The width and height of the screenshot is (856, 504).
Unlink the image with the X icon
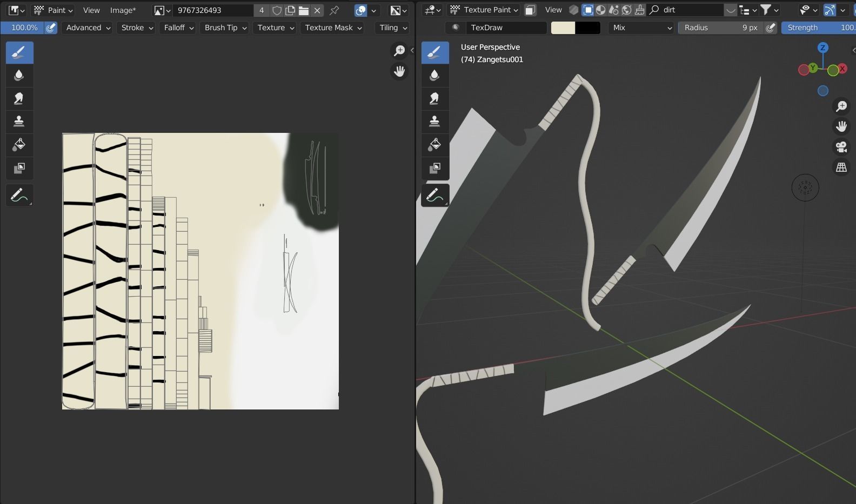[x=317, y=10]
